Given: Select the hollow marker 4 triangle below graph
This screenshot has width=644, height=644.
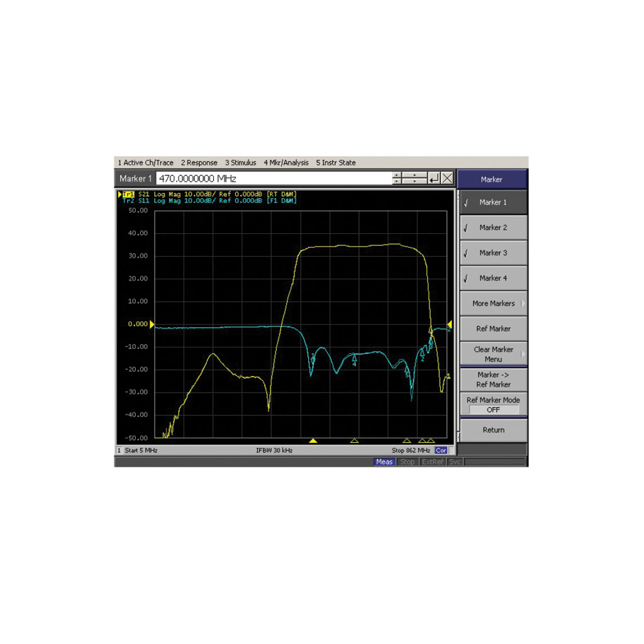Looking at the screenshot, I should pyautogui.click(x=355, y=441).
